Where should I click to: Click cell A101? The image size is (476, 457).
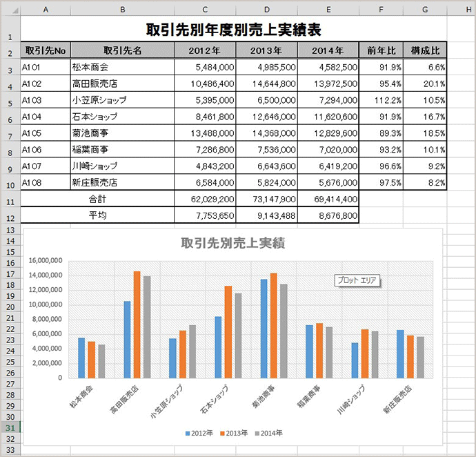point(46,67)
